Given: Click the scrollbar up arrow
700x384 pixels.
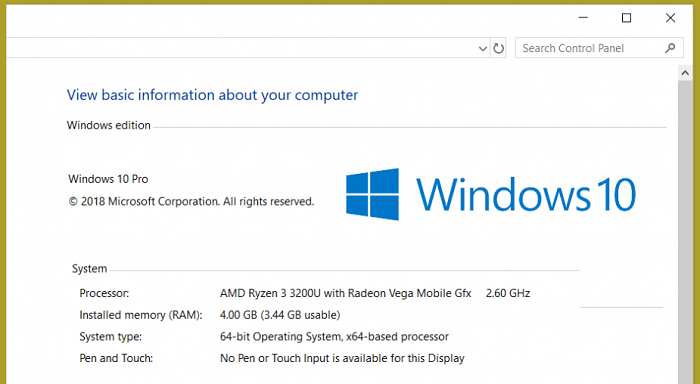Looking at the screenshot, I should pyautogui.click(x=685, y=73).
